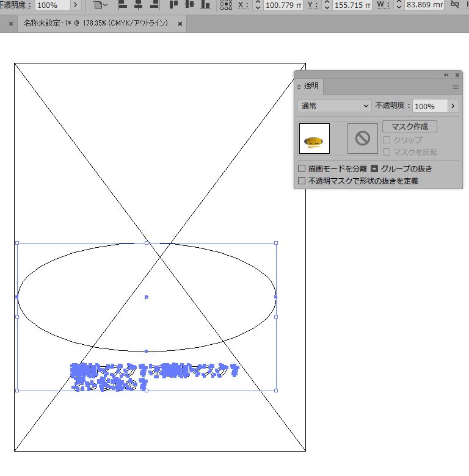Select the reference point grid icon

pyautogui.click(x=226, y=5)
